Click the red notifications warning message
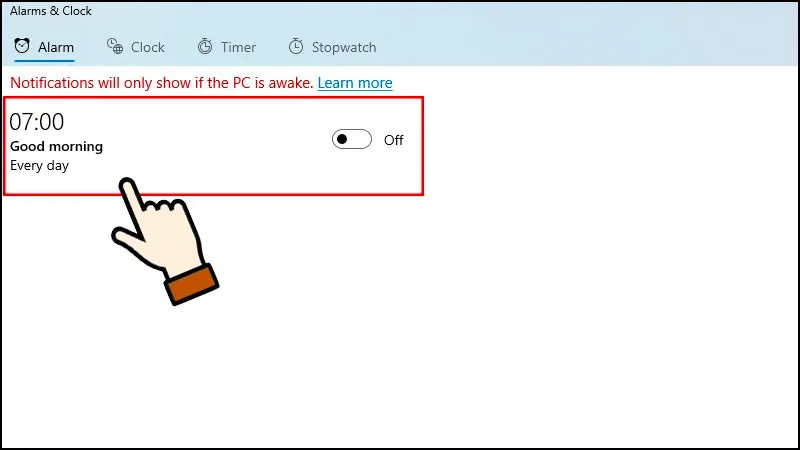This screenshot has width=800, height=450. (162, 83)
